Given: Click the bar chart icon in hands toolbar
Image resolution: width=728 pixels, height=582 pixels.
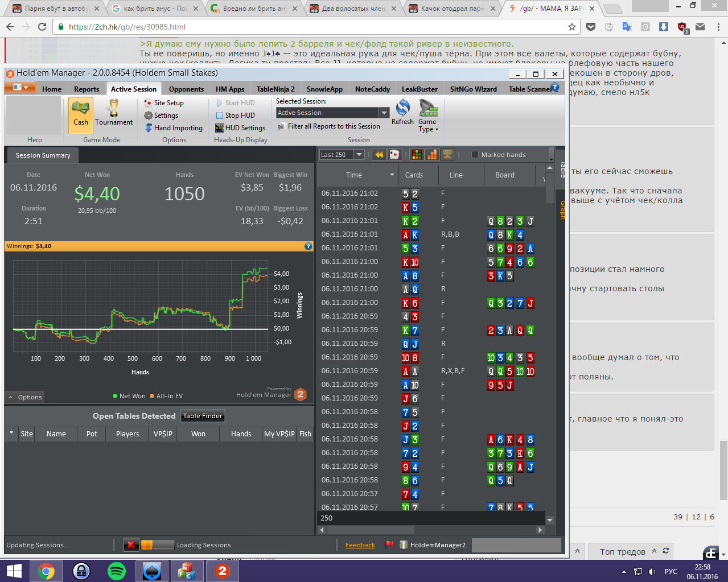Looking at the screenshot, I should coord(432,155).
